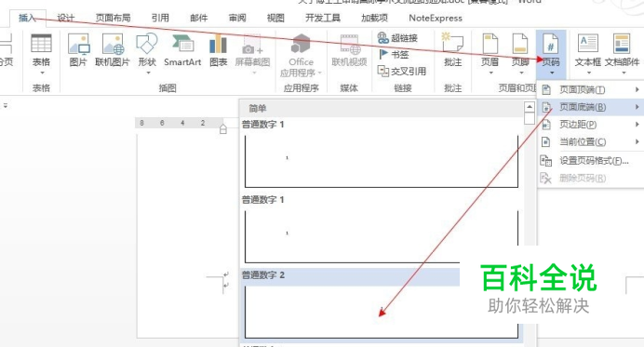
Task: Click the ruler indent marker
Action: 223,129
